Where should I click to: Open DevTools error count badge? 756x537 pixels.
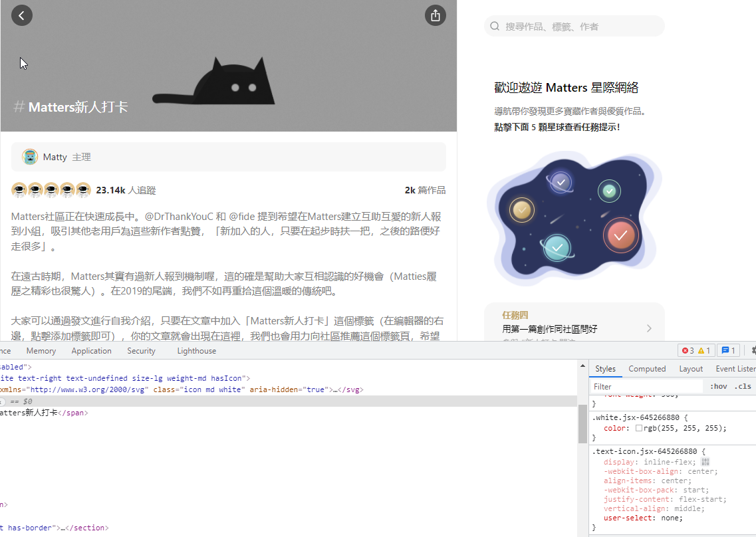[x=688, y=350]
